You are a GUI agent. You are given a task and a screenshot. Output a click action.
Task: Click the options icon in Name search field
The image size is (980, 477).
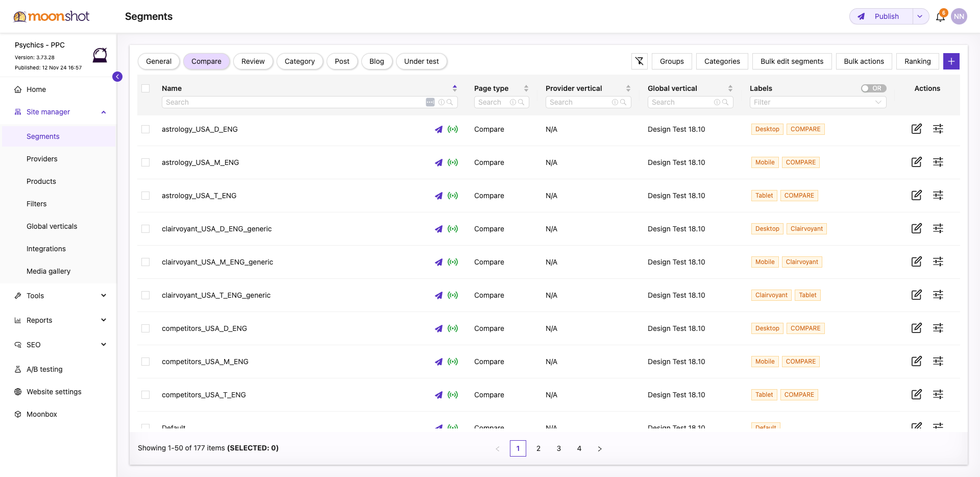[x=430, y=102]
